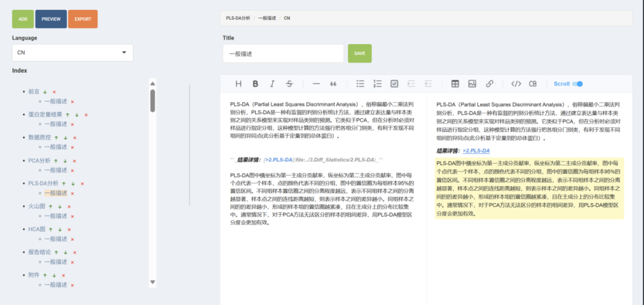644x305 pixels.
Task: Open 一般描述 under HCA图
Action: [56, 239]
